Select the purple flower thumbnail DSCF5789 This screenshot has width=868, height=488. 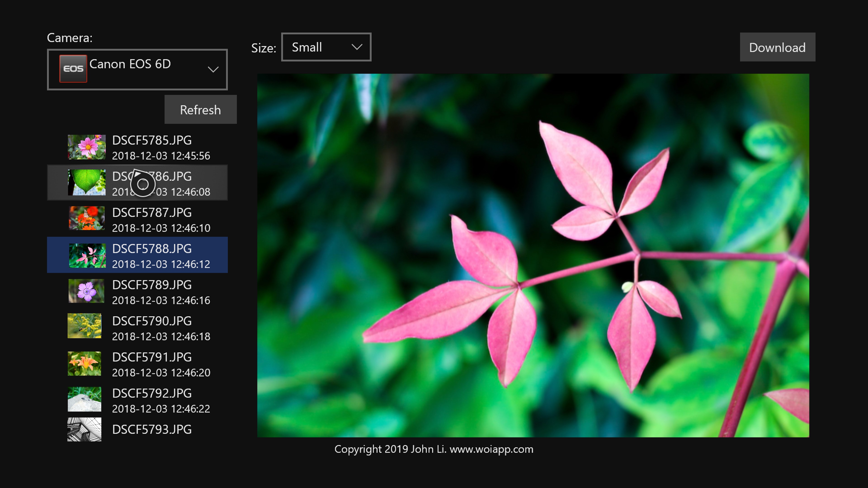pos(86,291)
